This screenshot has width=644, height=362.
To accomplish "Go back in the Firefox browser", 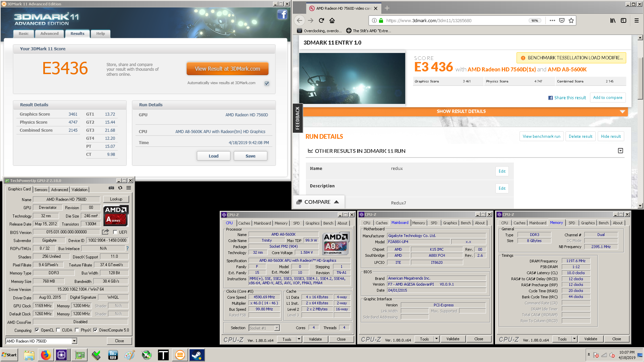I will pos(300,20).
